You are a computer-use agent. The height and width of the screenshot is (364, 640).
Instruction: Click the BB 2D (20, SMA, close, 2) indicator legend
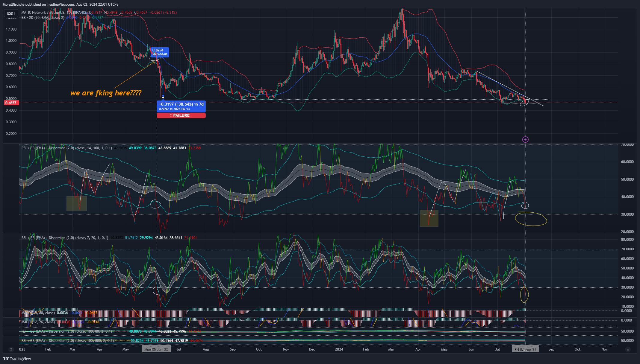43,18
